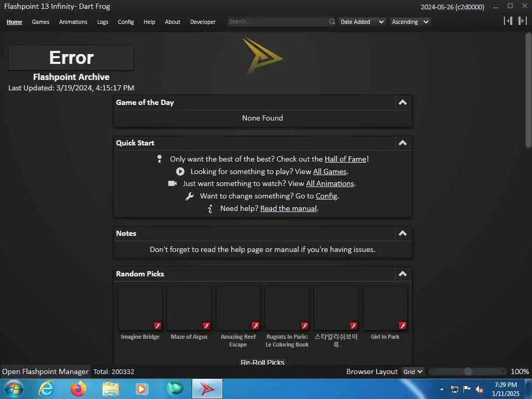Open the Imagine Bridge thumbnail

pos(140,308)
